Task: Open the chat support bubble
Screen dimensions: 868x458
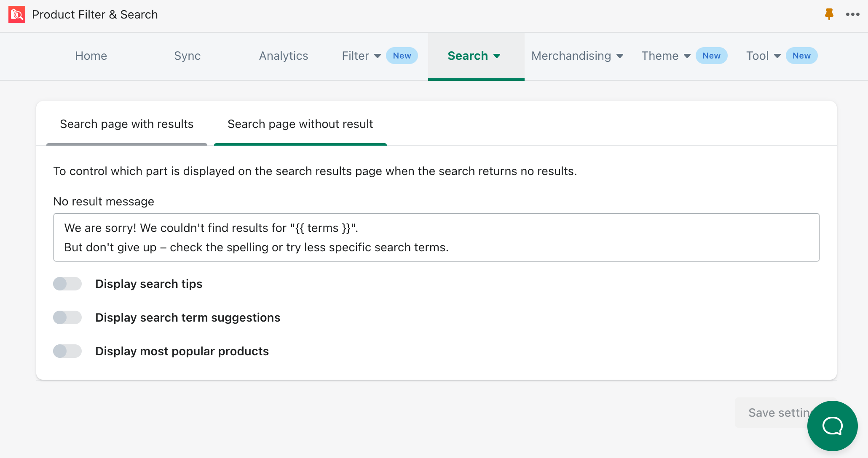Action: 832,426
